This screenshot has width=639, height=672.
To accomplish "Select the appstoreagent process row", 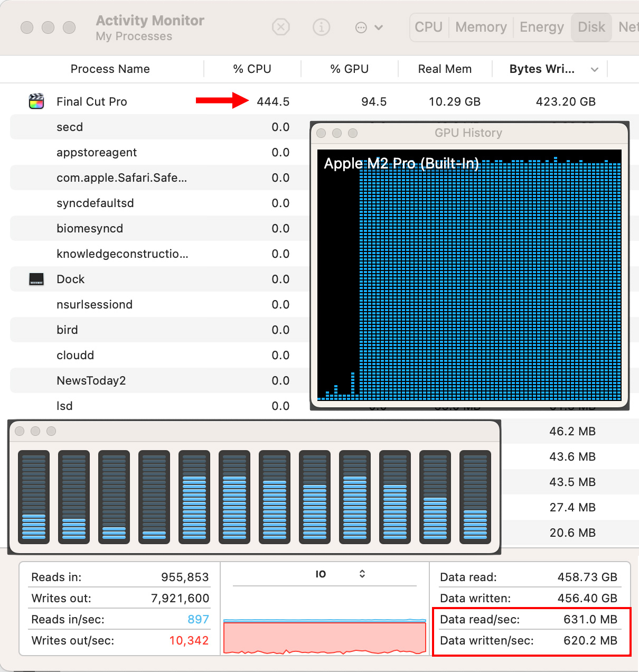I will point(159,152).
